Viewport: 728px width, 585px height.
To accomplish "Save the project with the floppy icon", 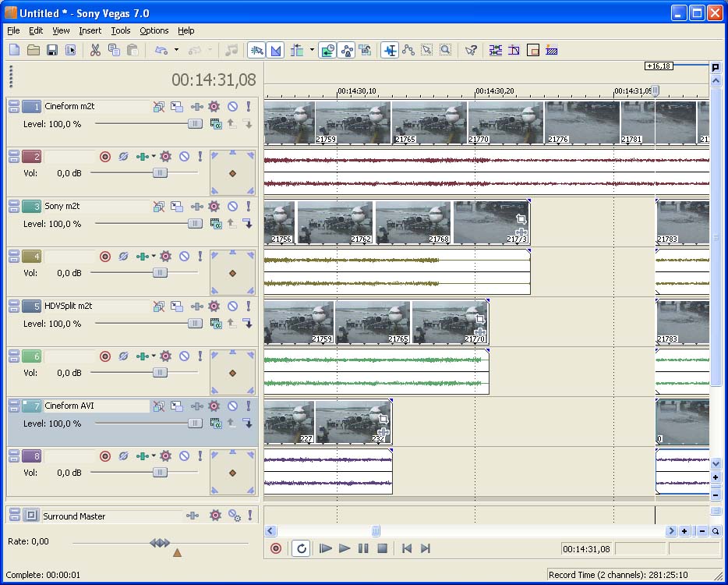I will tap(52, 50).
